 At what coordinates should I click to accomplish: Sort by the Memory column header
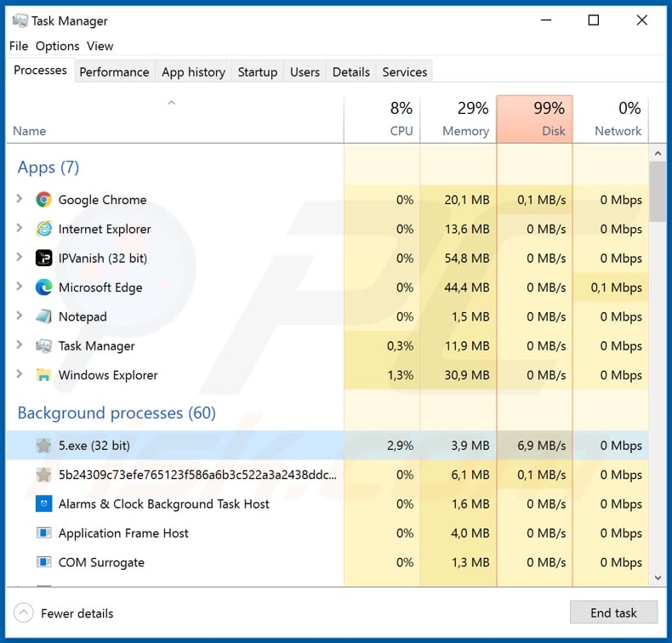[x=458, y=119]
